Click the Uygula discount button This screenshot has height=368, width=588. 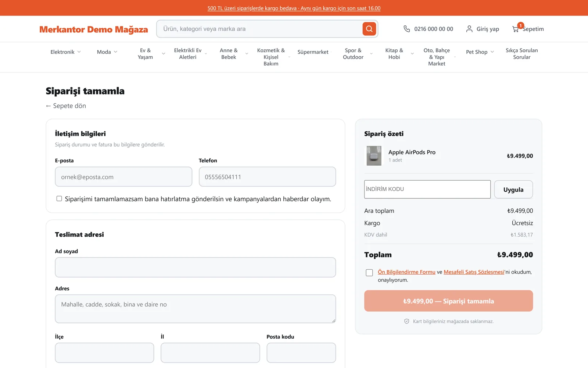point(513,190)
